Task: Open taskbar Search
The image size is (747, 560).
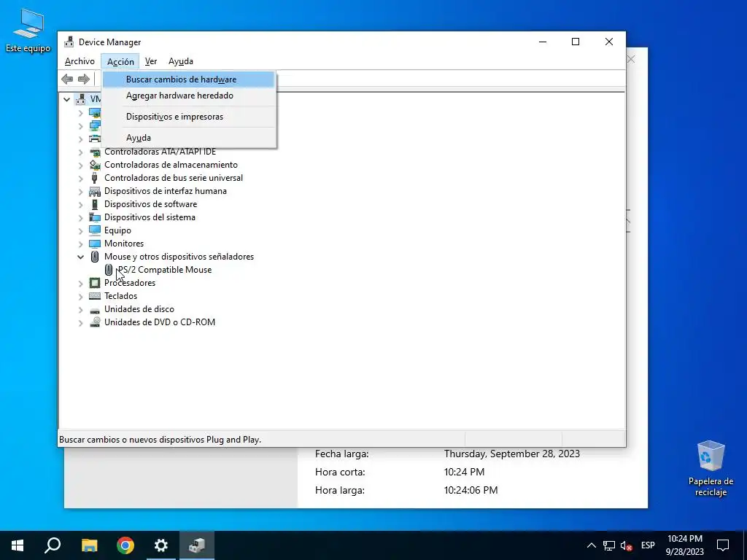Action: click(53, 545)
